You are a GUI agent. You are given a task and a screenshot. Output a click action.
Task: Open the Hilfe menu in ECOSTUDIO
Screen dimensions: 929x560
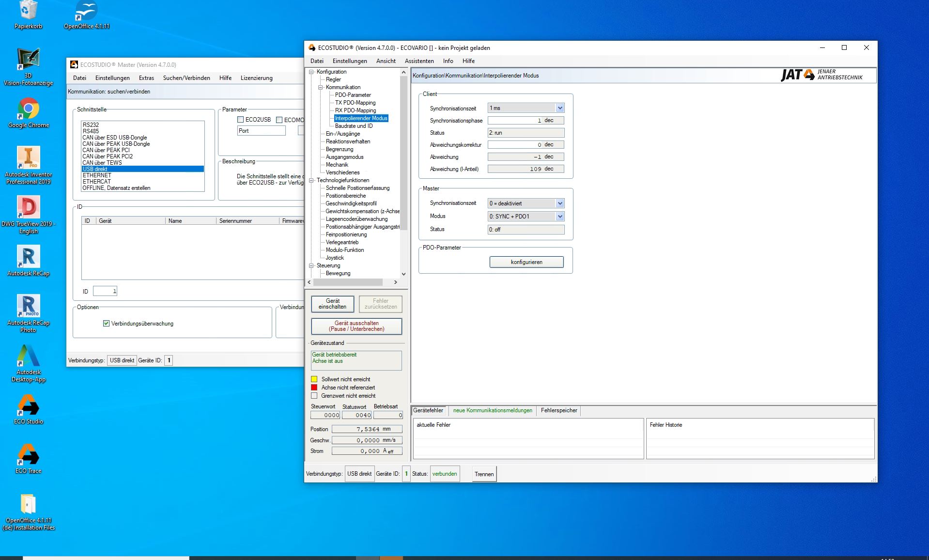(468, 61)
